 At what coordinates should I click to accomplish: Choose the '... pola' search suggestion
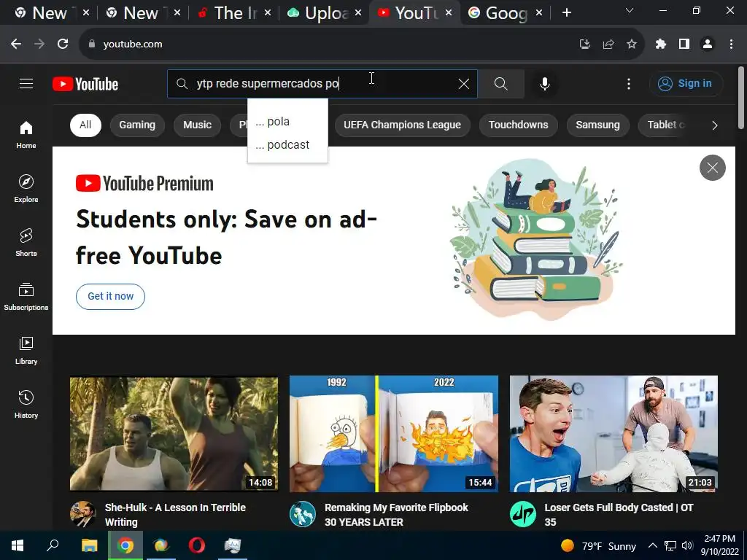[287, 122]
